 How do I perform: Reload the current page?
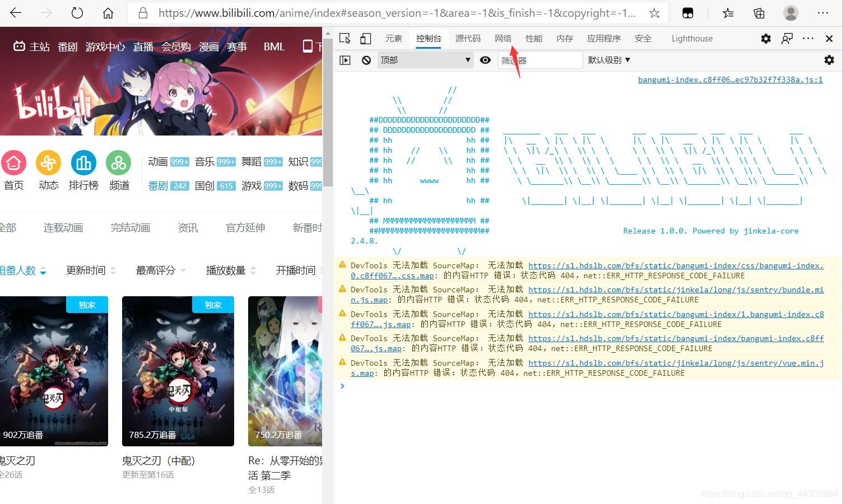tap(77, 13)
